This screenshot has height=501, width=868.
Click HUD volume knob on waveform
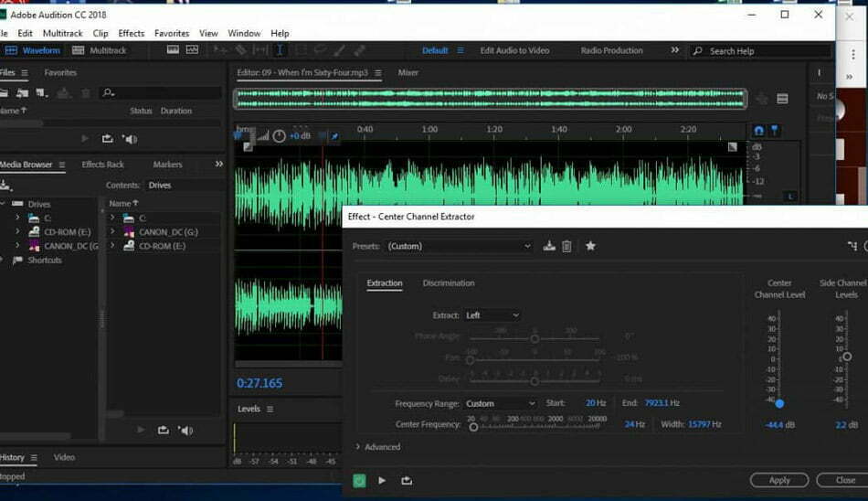(279, 136)
